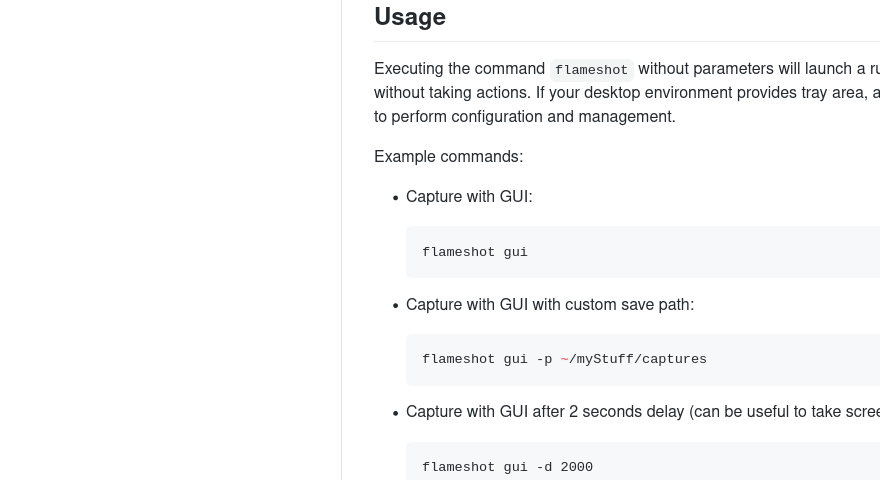
Task: Click "/myStuff/captures" path in the code block
Action: click(x=638, y=359)
